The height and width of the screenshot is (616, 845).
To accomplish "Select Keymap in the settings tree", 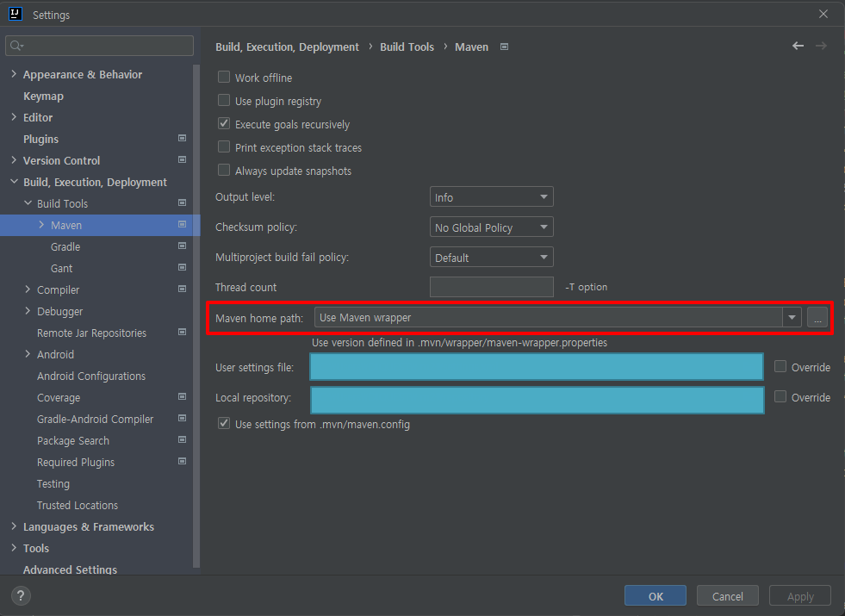I will pyautogui.click(x=43, y=96).
